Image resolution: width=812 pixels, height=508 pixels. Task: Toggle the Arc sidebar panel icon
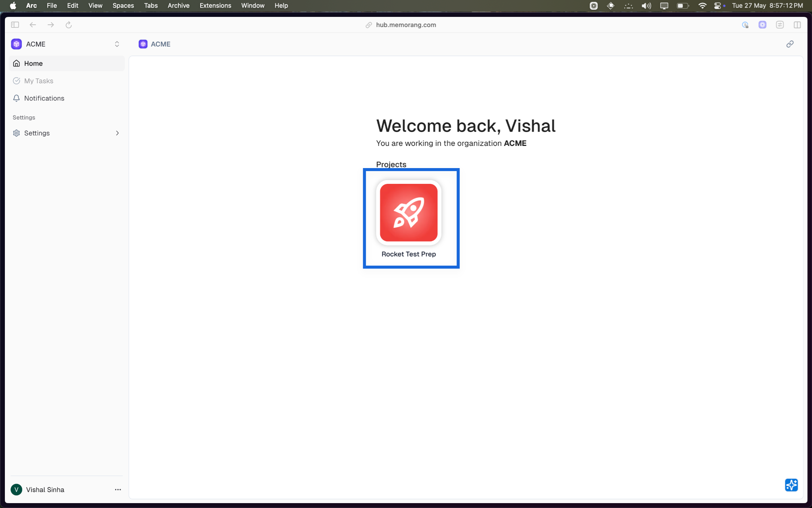15,25
